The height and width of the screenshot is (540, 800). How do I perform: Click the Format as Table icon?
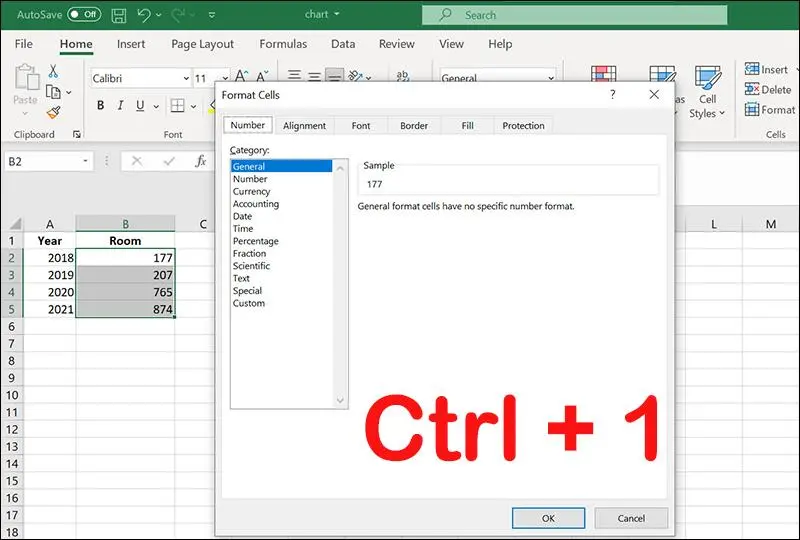[662, 73]
